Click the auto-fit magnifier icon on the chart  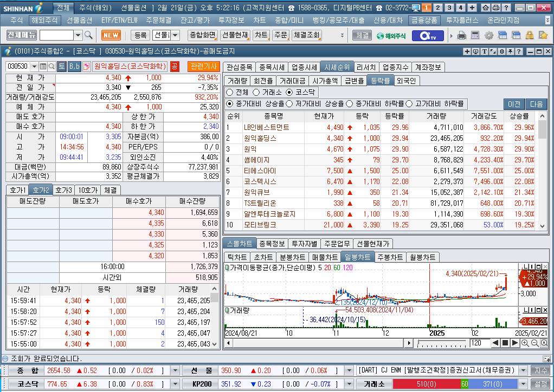pyautogui.click(x=544, y=343)
